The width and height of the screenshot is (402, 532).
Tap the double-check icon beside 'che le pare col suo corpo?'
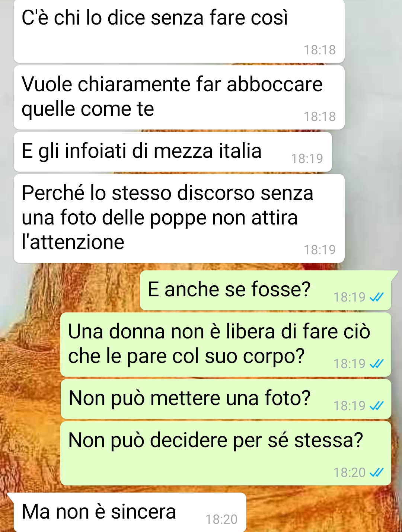click(x=376, y=364)
